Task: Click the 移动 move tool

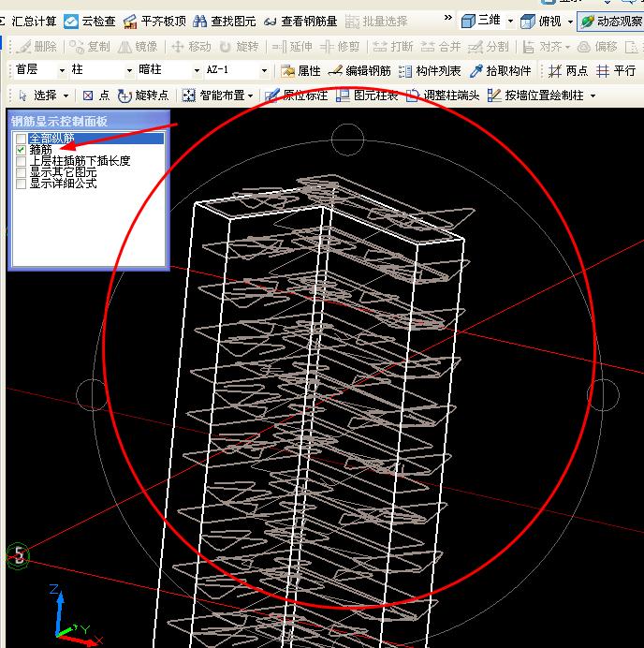Action: click(x=191, y=47)
